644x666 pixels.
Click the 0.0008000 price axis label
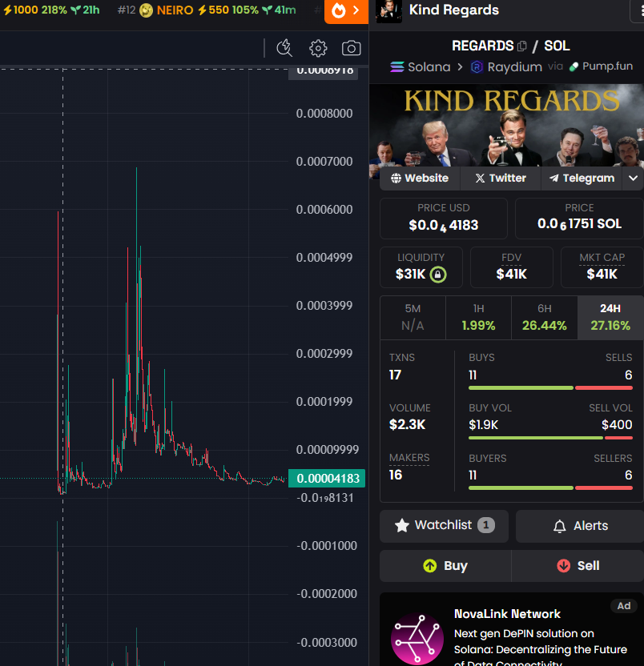tap(324, 114)
